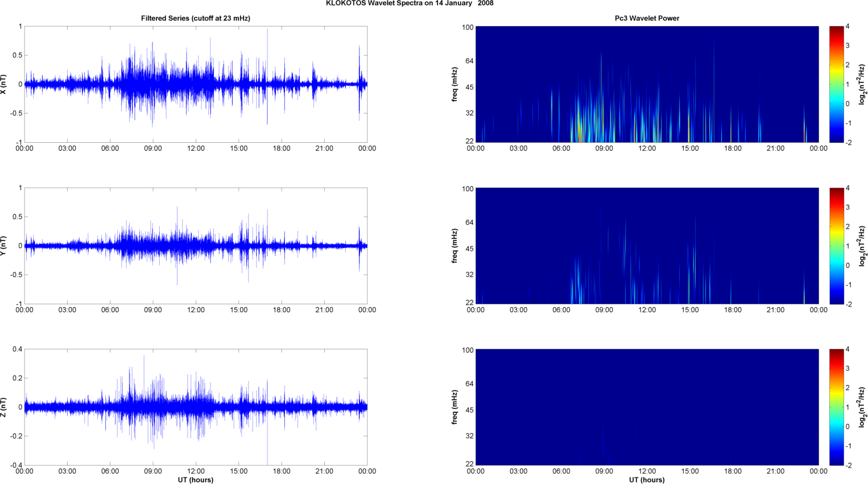The height and width of the screenshot is (484, 868).
Task: Click the Y component time series plot
Action: click(x=196, y=246)
